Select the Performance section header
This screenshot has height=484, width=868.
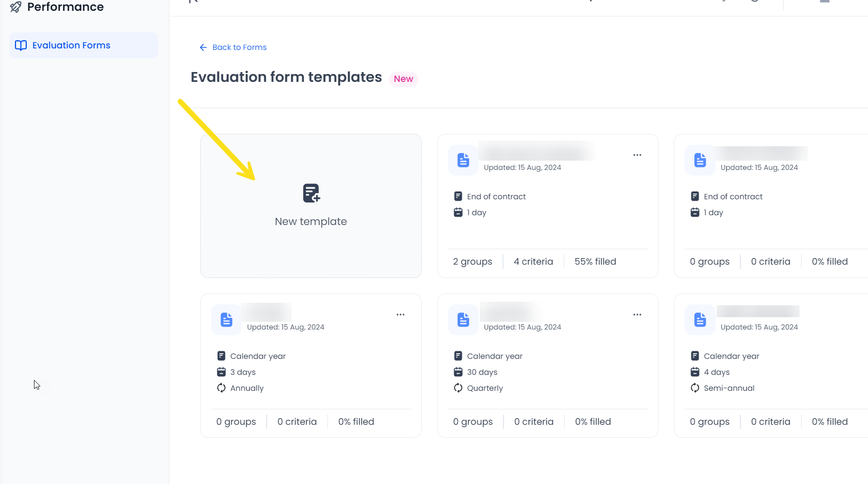click(x=64, y=7)
